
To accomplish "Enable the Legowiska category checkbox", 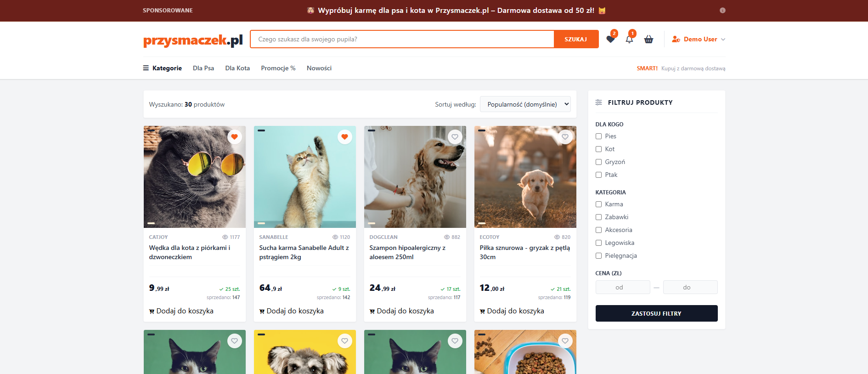I will click(x=598, y=243).
